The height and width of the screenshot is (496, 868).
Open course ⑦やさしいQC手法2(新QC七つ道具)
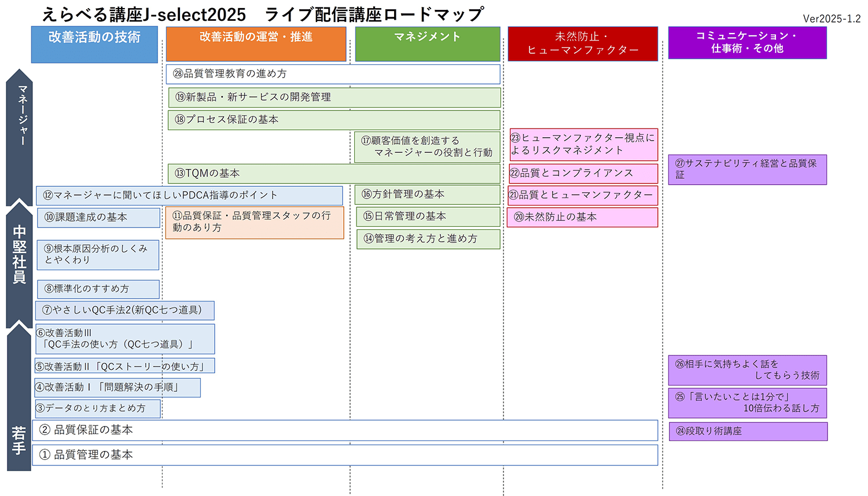click(125, 310)
